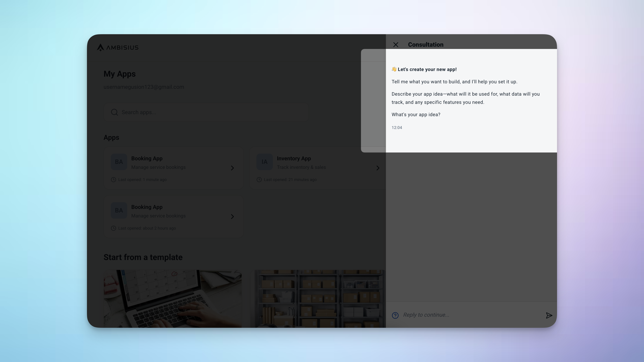Click the IA avatar of Inventory App
The image size is (644, 362).
[x=264, y=162]
